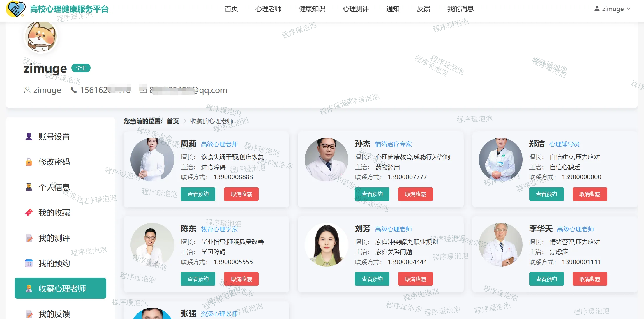The width and height of the screenshot is (644, 319).
Task: View appointments for teacher 周莉
Action: pyautogui.click(x=198, y=194)
